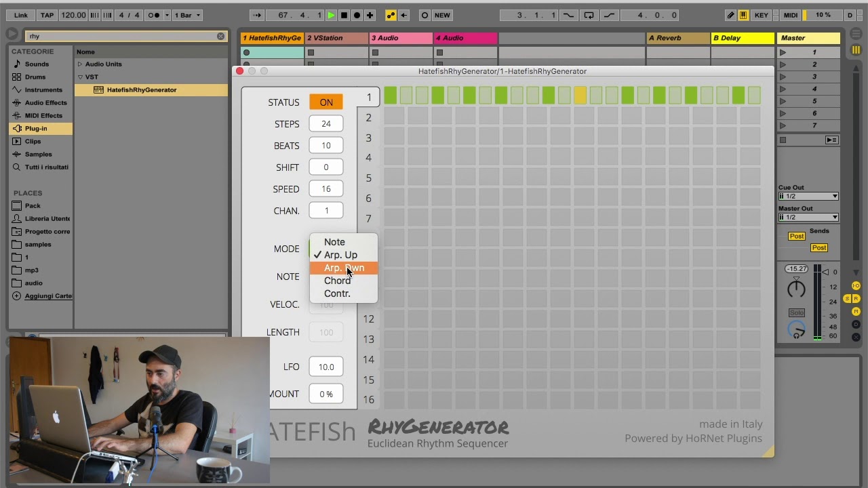Toggle the first step of row 1
The height and width of the screenshot is (488, 868).
coord(390,96)
